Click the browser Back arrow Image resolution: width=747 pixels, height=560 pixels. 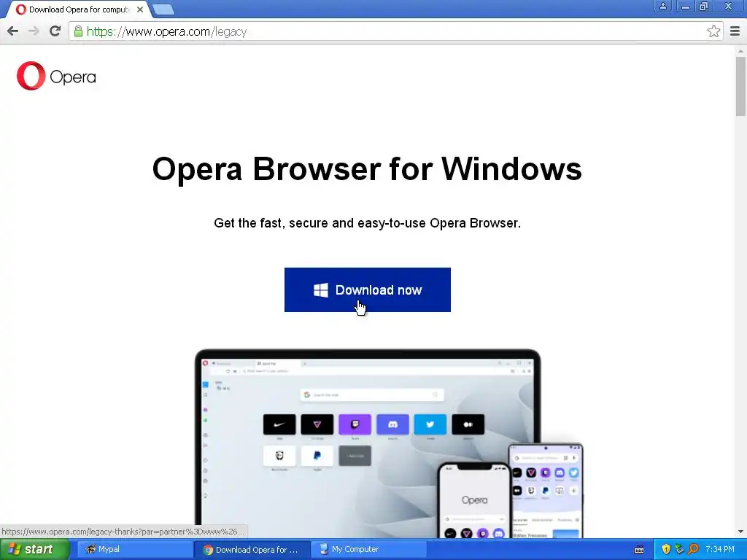(13, 31)
